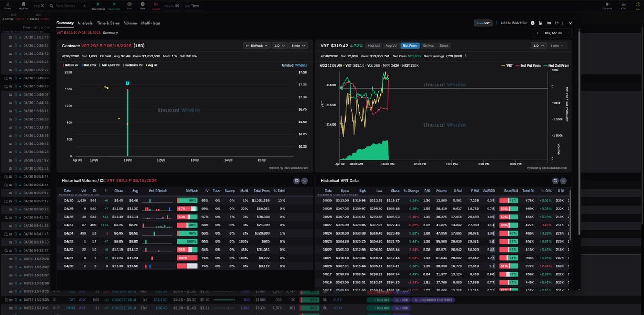The height and width of the screenshot is (315, 644).
Task: Click the CAT ticker in background table
Action: [x=71, y=300]
